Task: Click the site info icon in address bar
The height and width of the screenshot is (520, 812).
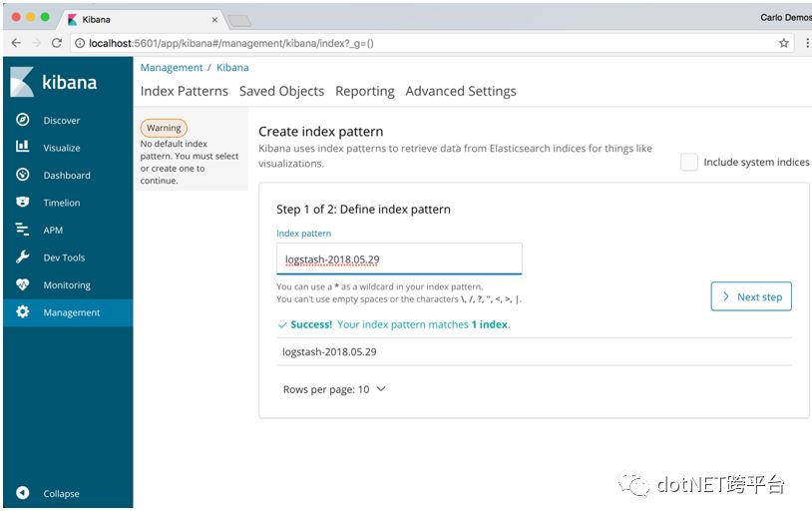Action: [x=80, y=43]
